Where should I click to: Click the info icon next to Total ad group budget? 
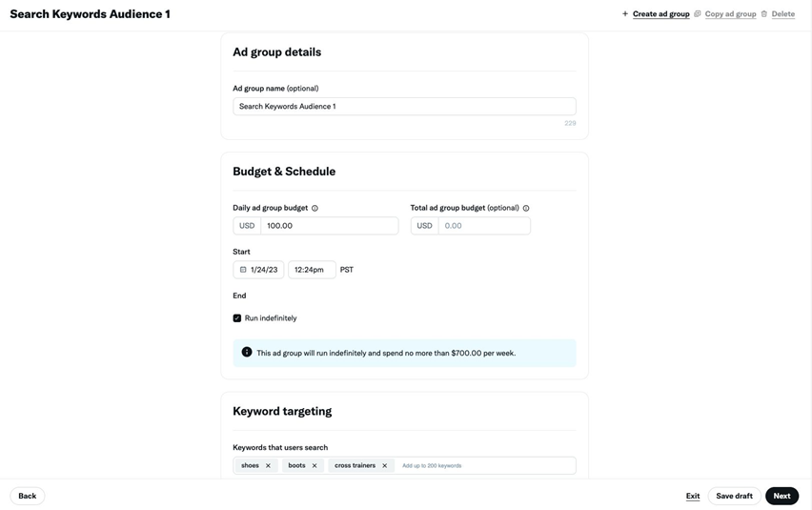click(526, 208)
